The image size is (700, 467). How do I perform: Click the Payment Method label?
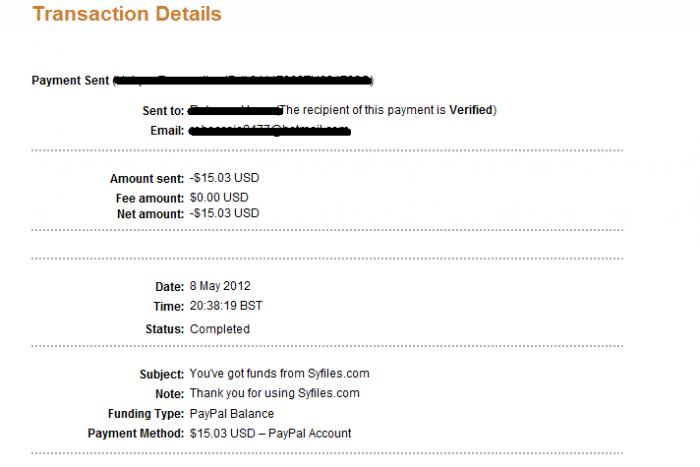[x=137, y=433]
